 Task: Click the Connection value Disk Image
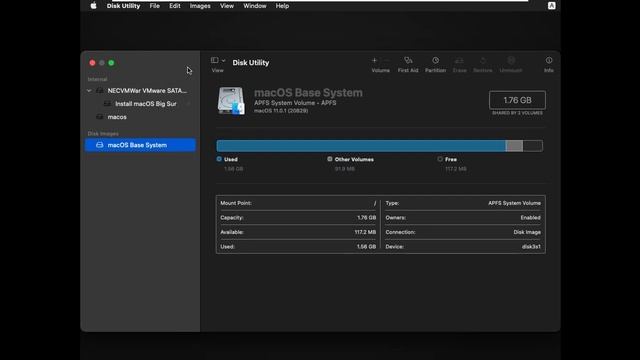click(527, 232)
